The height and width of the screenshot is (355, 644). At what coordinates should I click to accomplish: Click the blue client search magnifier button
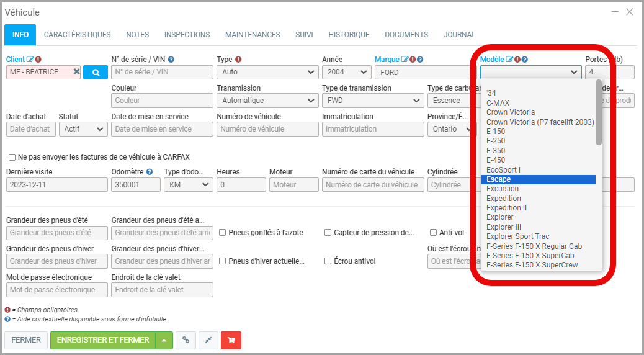pyautogui.click(x=96, y=72)
